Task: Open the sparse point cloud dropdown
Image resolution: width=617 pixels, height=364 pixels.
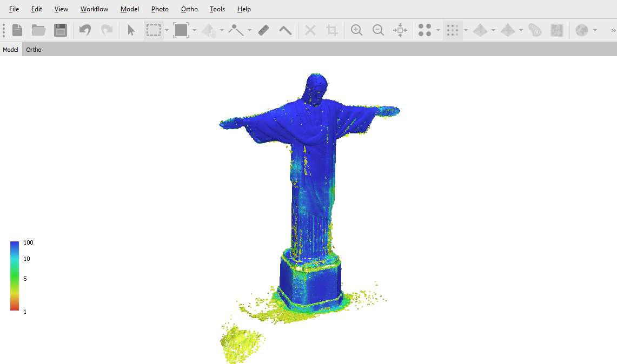Action: tap(439, 30)
